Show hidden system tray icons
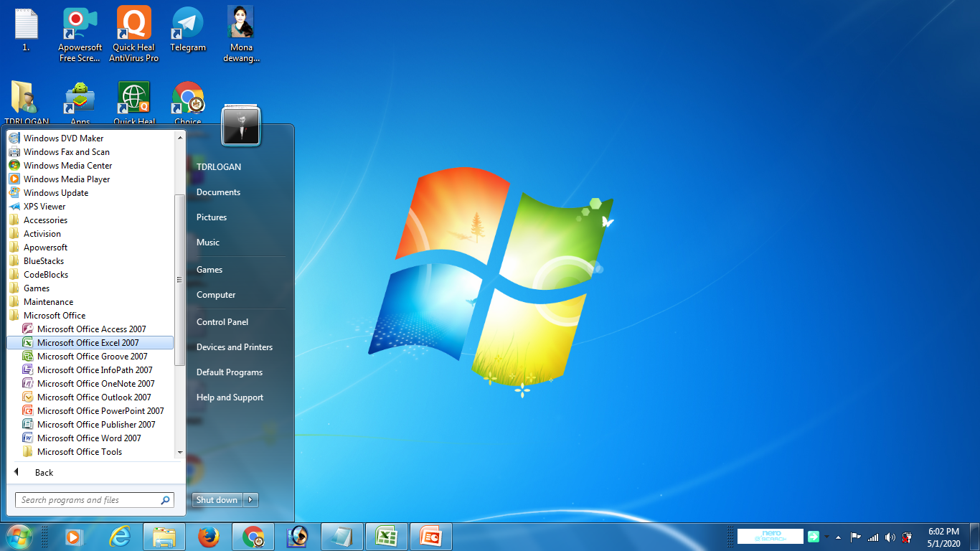This screenshot has width=980, height=551. click(x=838, y=537)
